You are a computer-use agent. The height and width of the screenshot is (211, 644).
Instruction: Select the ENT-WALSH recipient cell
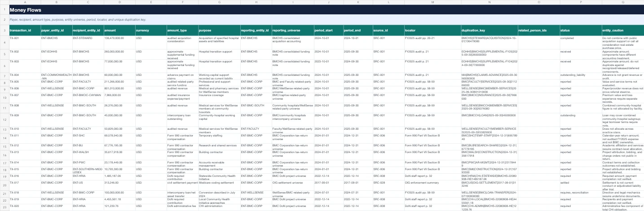[88, 155]
